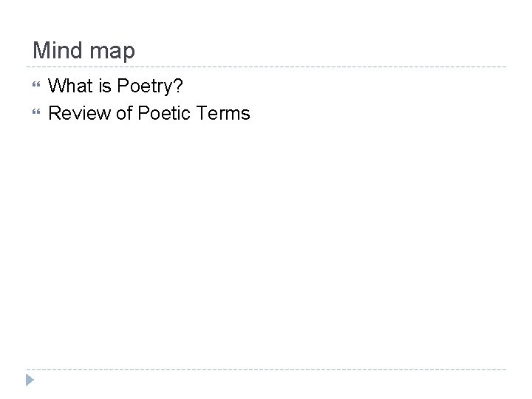Click the question mark after "Poetry"
The height and width of the screenshot is (399, 532).
click(179, 86)
